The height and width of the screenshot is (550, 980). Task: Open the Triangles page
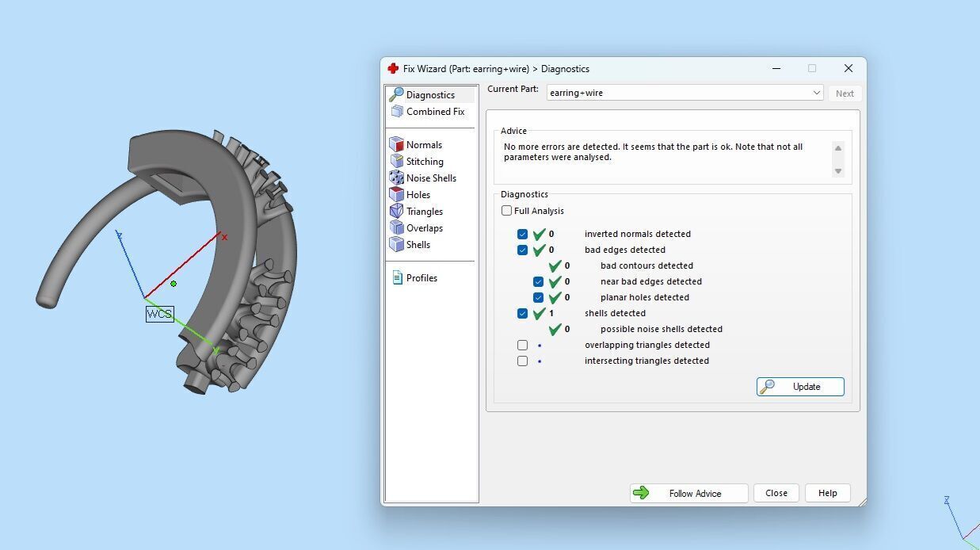point(425,212)
